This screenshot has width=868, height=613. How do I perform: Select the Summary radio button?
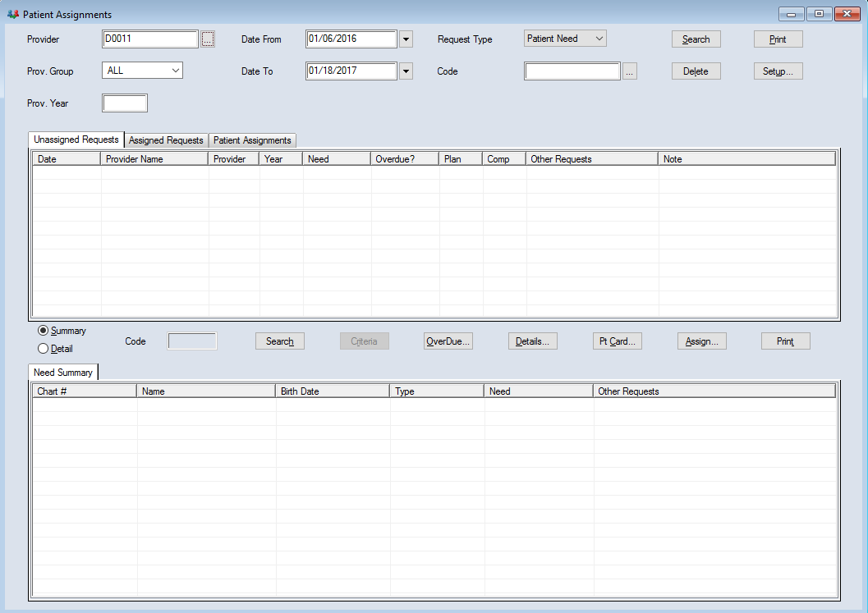point(43,331)
